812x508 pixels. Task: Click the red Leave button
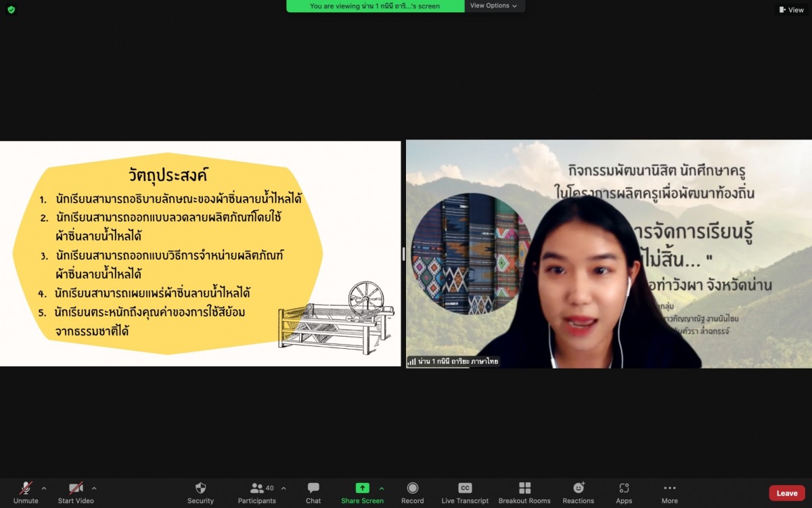(x=787, y=493)
